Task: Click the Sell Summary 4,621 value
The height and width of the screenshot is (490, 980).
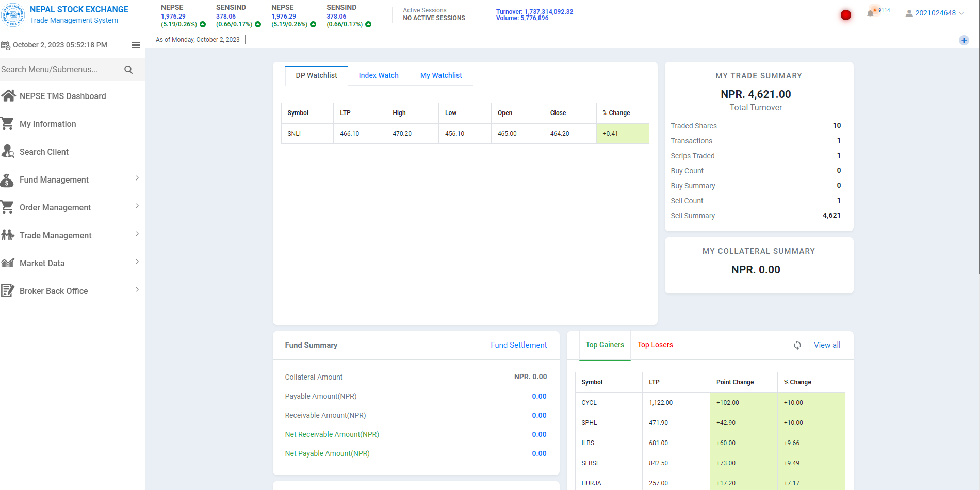Action: pos(831,216)
